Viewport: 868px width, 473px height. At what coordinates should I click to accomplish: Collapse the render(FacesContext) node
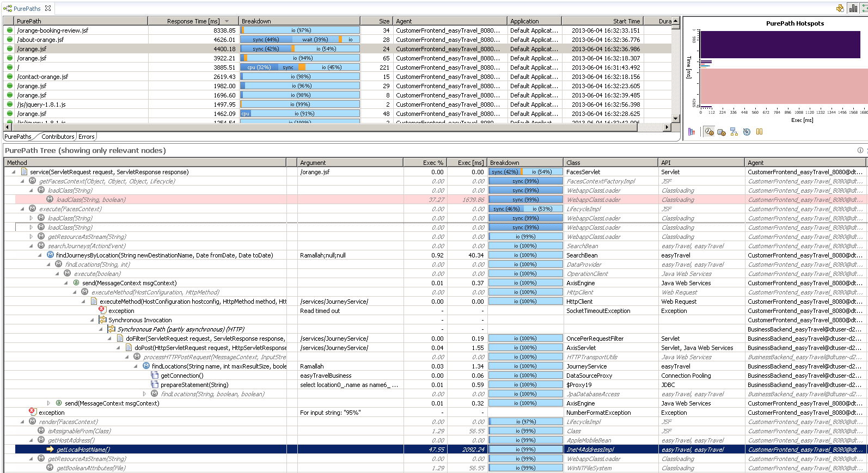pos(22,422)
